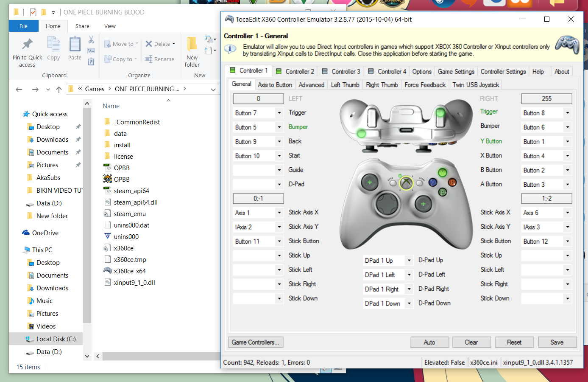Click info icon in emulator header
The image size is (588, 382).
(x=230, y=49)
